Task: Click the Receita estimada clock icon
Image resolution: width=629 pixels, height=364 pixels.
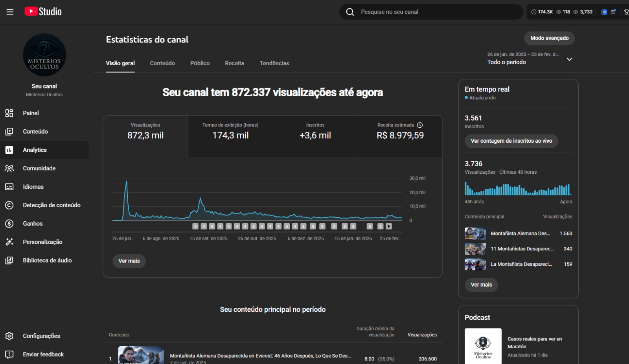Action: click(x=420, y=125)
